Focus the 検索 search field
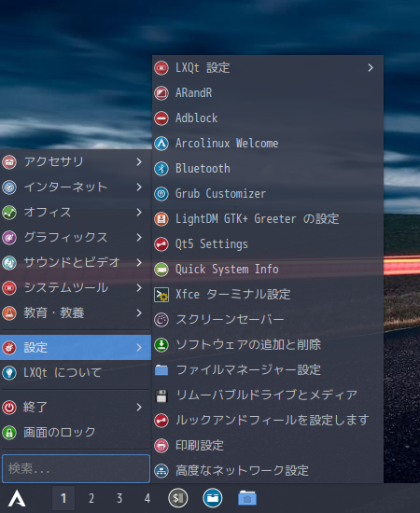Screen dimensions: 420x513 pos(76,468)
